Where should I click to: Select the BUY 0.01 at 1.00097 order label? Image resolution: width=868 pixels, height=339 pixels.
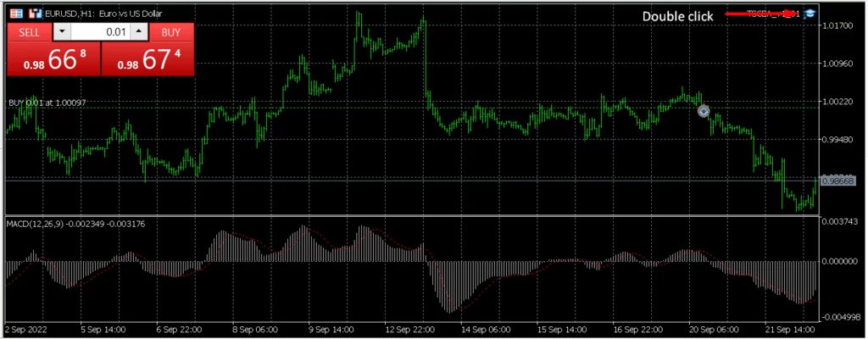[47, 103]
